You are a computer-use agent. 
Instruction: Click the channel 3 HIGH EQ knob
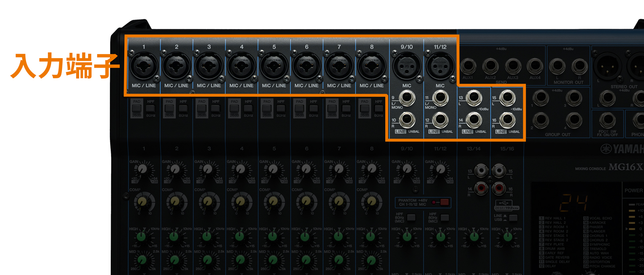tap(207, 237)
